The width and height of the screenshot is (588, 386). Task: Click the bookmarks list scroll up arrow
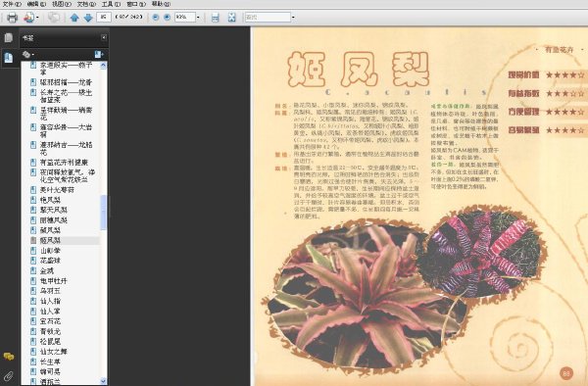tap(104, 66)
